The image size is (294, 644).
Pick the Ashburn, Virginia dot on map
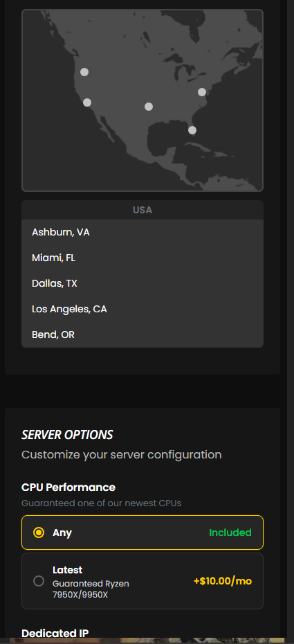pyautogui.click(x=202, y=92)
